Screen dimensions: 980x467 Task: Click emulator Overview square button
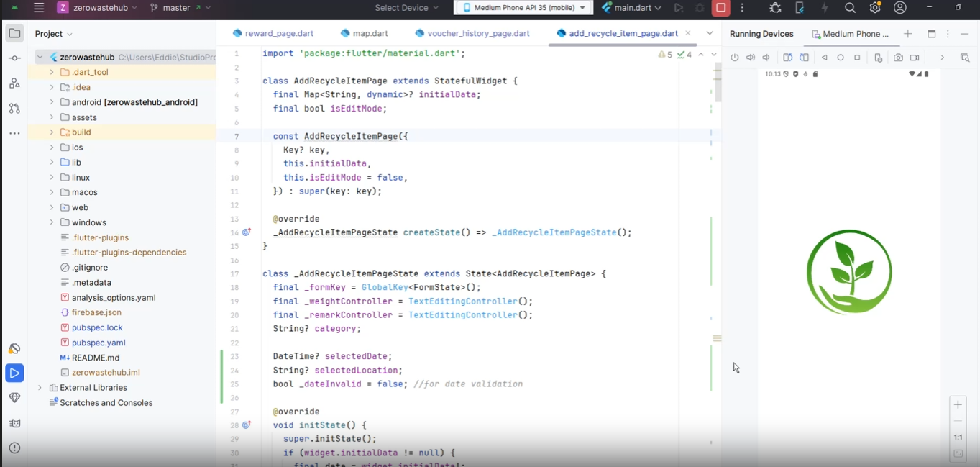click(857, 58)
